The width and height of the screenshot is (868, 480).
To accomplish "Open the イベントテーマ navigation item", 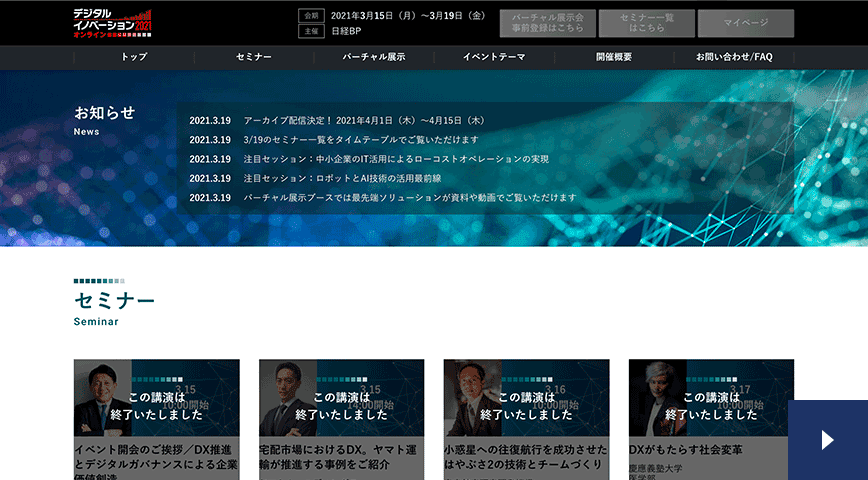I will pos(494,57).
